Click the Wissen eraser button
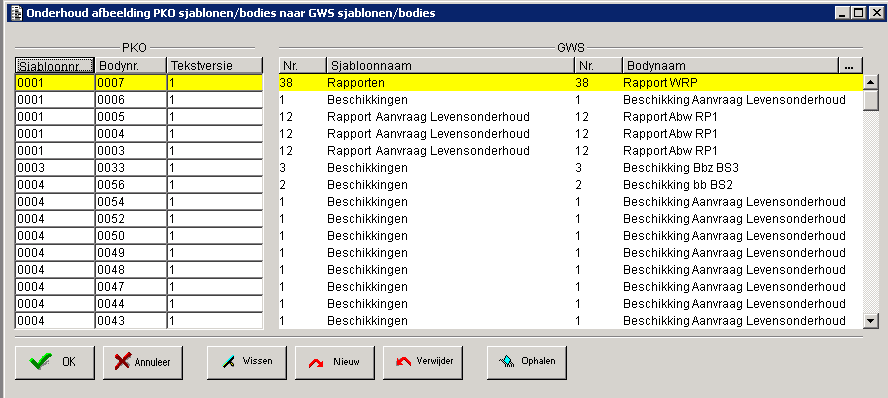Viewport: 888px width, 398px height. 247,362
